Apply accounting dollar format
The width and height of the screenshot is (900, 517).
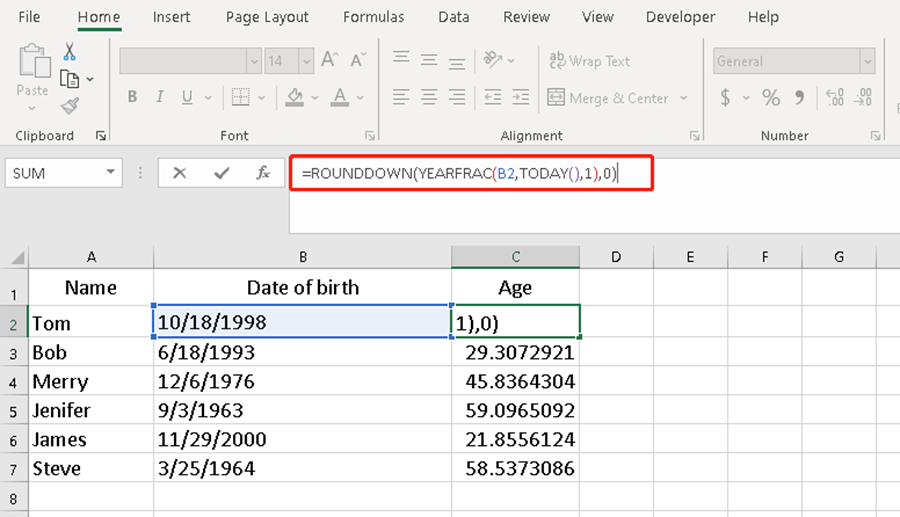tap(726, 98)
